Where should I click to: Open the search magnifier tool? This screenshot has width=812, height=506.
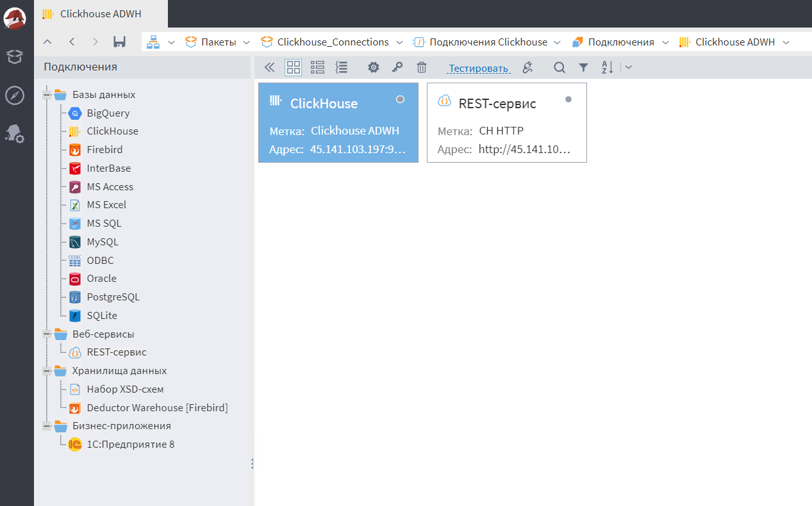559,67
